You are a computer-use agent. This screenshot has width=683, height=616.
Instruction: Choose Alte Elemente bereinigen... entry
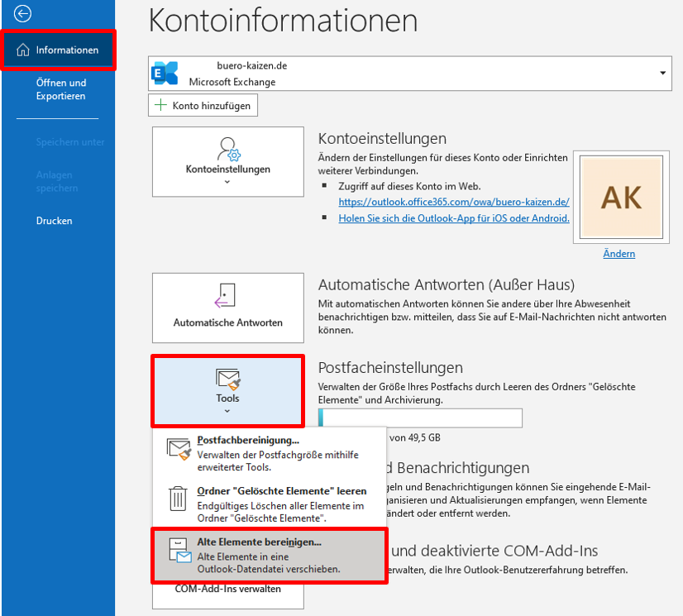pos(270,556)
